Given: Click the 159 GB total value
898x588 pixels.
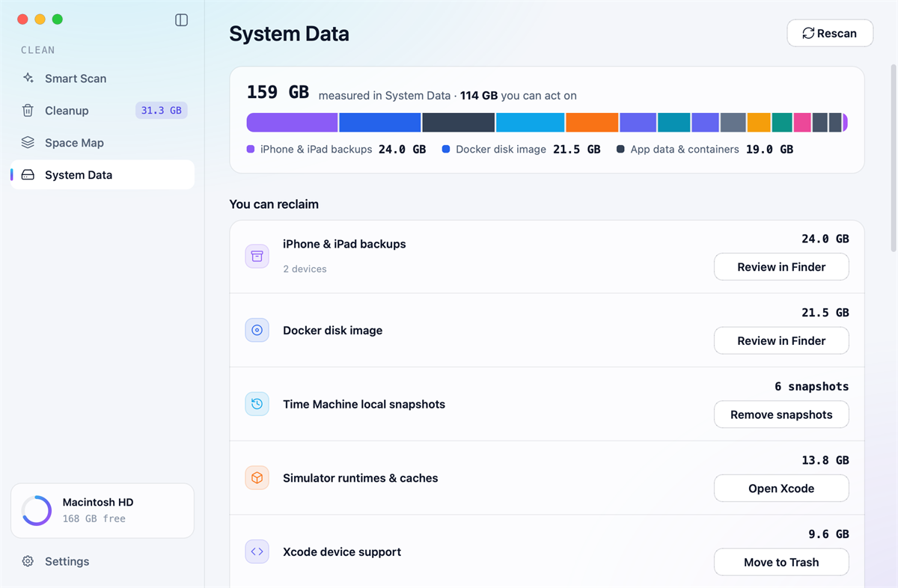Looking at the screenshot, I should (278, 93).
